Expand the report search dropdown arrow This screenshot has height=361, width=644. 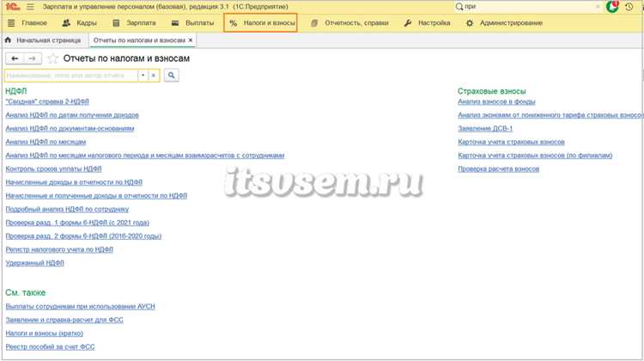143,76
